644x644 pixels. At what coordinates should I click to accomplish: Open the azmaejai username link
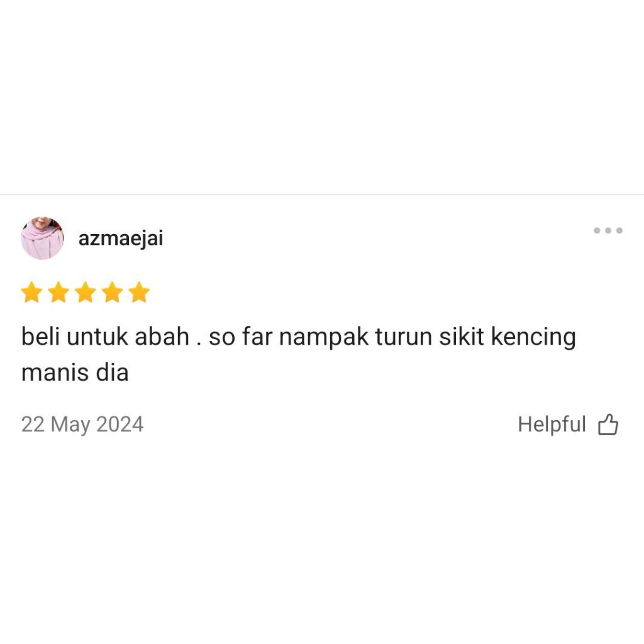point(121,238)
